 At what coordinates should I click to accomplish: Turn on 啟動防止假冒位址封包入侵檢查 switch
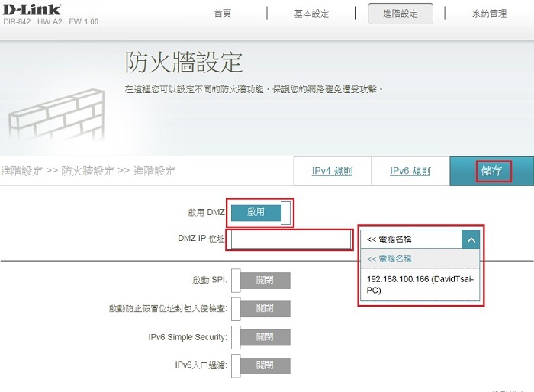260,309
